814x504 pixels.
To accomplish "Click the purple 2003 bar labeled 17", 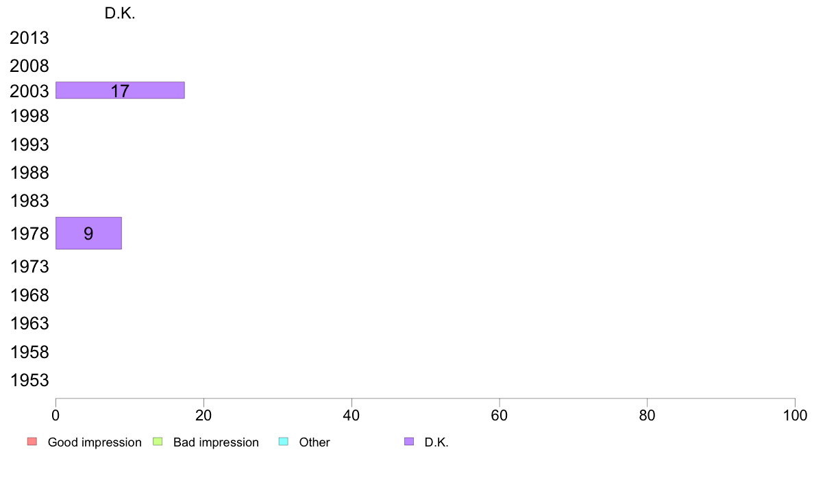I will [120, 90].
